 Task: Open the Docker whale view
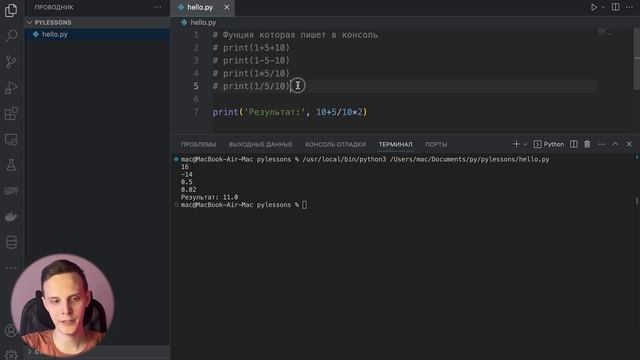click(x=11, y=216)
